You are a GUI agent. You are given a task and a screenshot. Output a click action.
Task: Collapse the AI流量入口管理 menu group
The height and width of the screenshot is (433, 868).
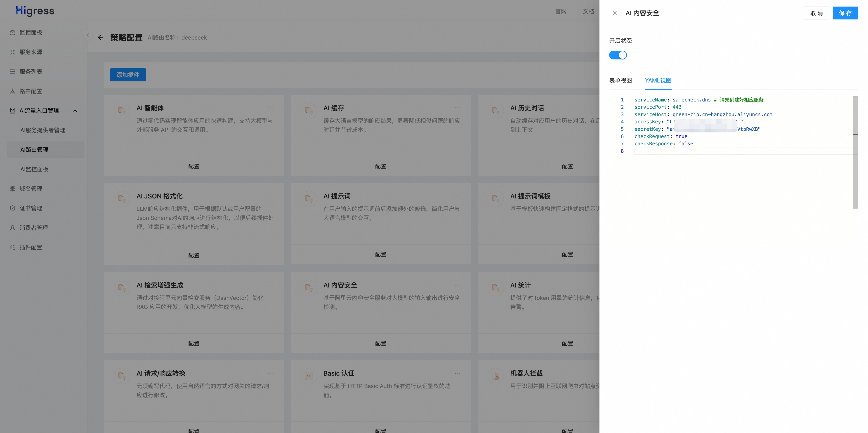pyautogui.click(x=75, y=111)
